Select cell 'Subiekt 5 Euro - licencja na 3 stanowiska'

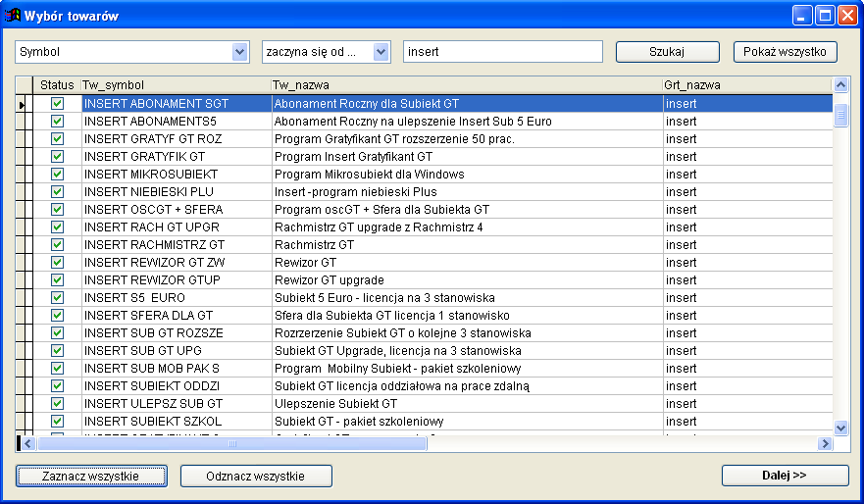pos(467,297)
